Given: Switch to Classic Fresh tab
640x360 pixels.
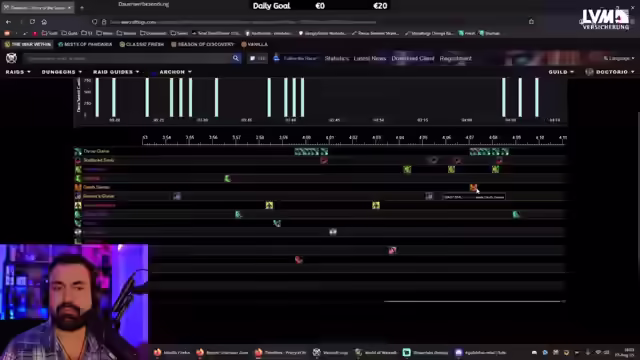Looking at the screenshot, I should [x=142, y=44].
